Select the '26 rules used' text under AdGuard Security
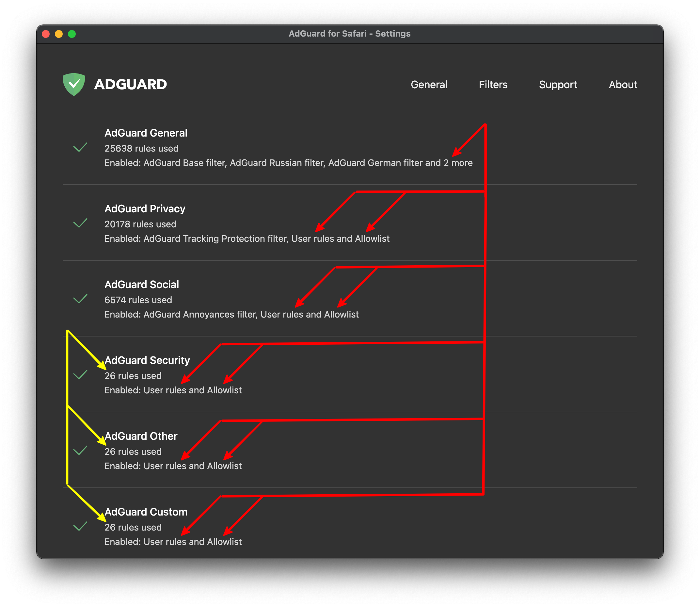Viewport: 700px width, 607px height. click(133, 376)
